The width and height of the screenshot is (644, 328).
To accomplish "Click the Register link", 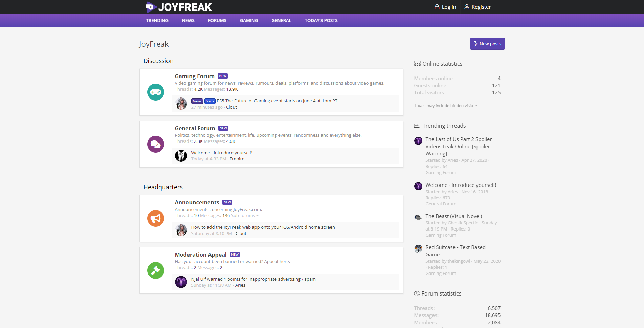I will (478, 7).
